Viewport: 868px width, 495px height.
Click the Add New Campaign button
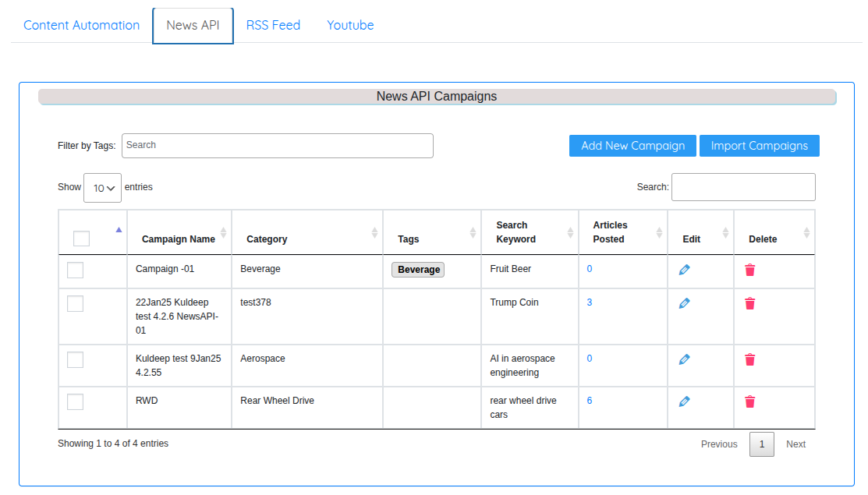pyautogui.click(x=632, y=146)
